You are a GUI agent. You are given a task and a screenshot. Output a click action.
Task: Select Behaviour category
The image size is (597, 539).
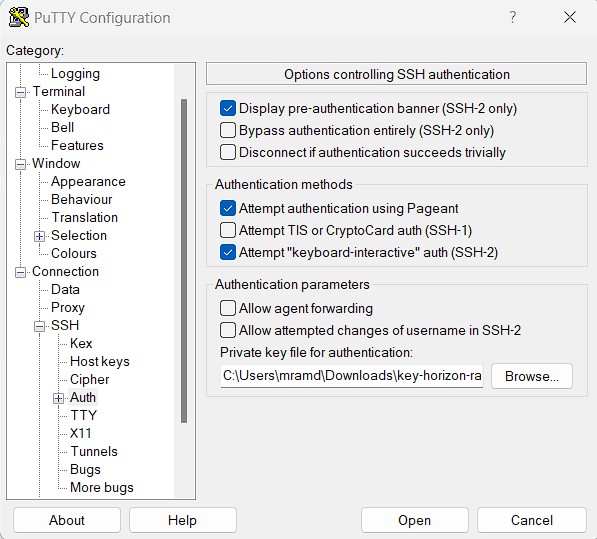(x=82, y=199)
